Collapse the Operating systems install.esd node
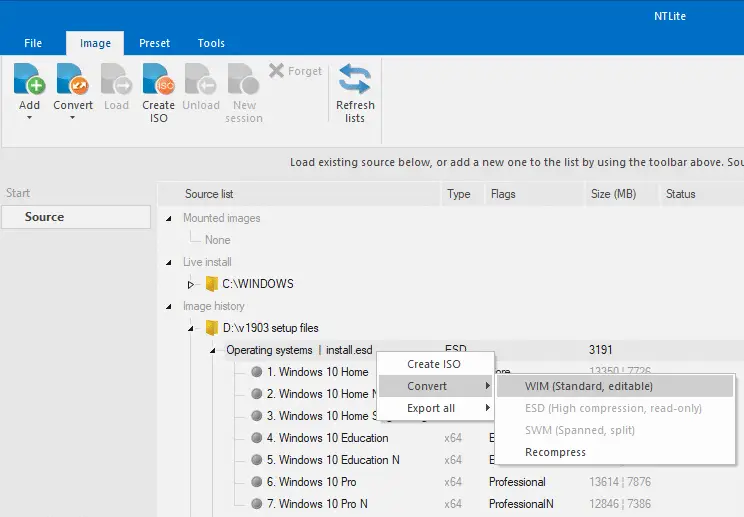The height and width of the screenshot is (517, 744). (213, 351)
